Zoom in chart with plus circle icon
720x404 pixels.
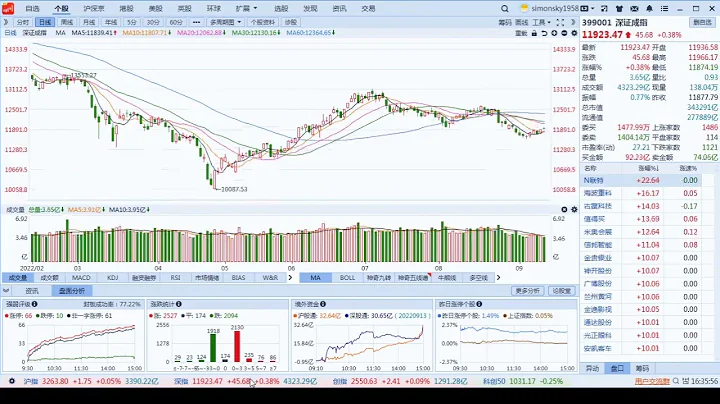tap(554, 33)
